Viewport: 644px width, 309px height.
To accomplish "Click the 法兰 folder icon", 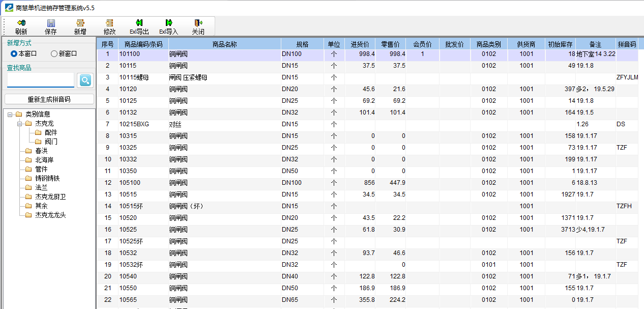I will tap(28, 187).
